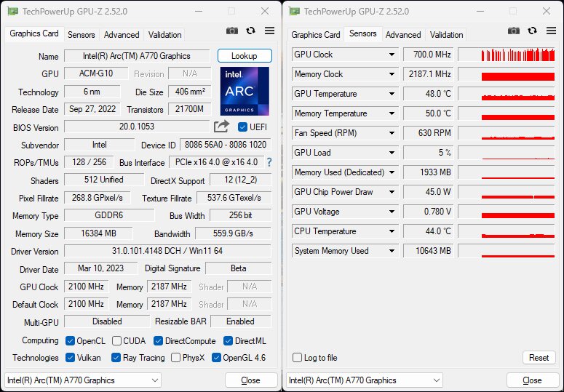This screenshot has height=392, width=564.
Task: Click the Fan Speed history graph
Action: [x=507, y=133]
